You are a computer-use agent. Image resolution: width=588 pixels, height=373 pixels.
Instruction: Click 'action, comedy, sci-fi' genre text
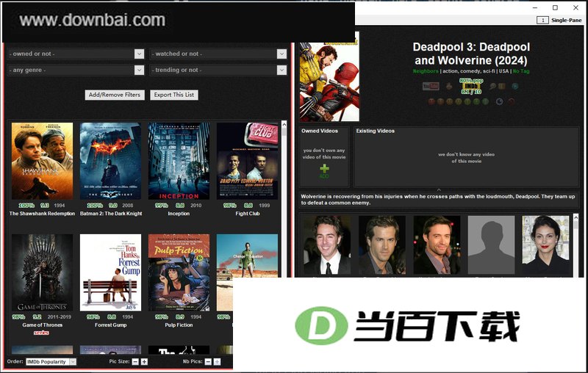(469, 71)
